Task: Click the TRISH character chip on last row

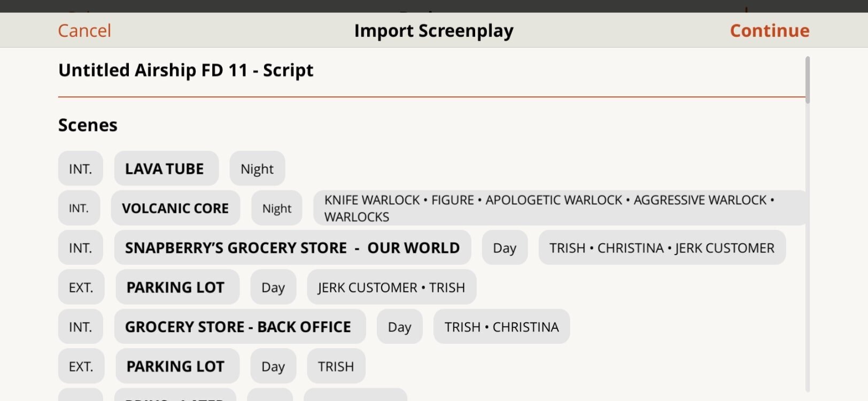Action: point(336,366)
